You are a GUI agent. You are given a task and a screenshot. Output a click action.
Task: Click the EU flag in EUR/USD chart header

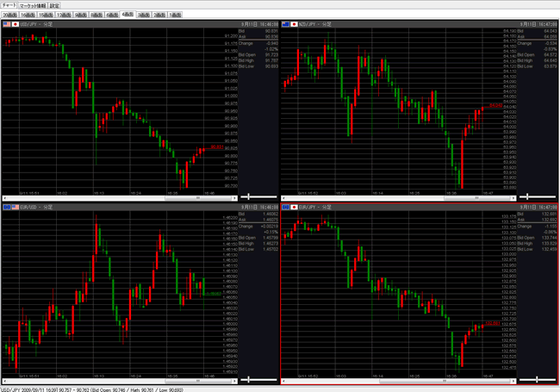coord(7,207)
